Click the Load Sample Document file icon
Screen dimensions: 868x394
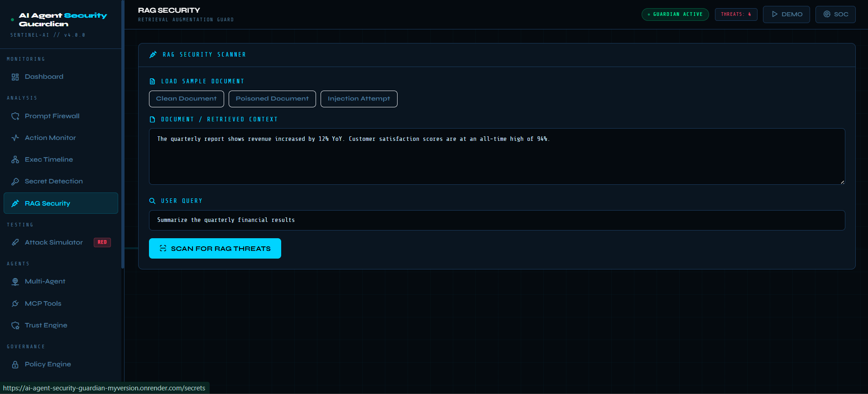152,82
